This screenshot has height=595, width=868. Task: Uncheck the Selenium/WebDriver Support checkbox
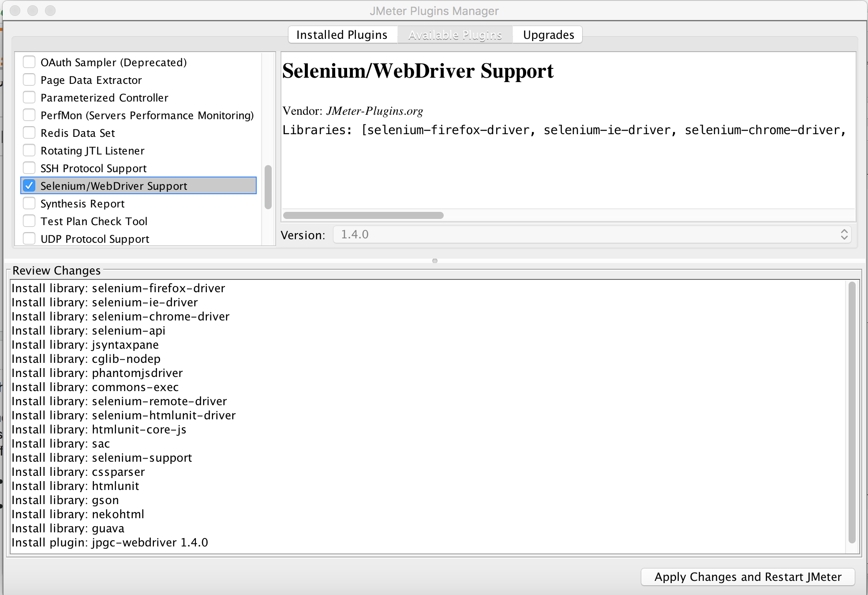point(29,186)
